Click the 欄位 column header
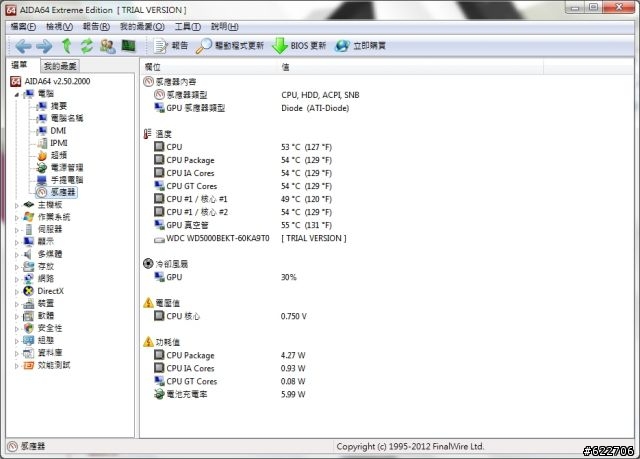The image size is (640, 459). (x=209, y=67)
